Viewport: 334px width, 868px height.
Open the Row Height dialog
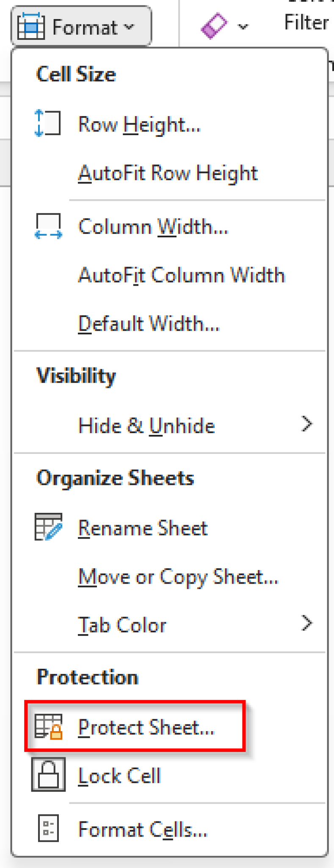click(140, 124)
